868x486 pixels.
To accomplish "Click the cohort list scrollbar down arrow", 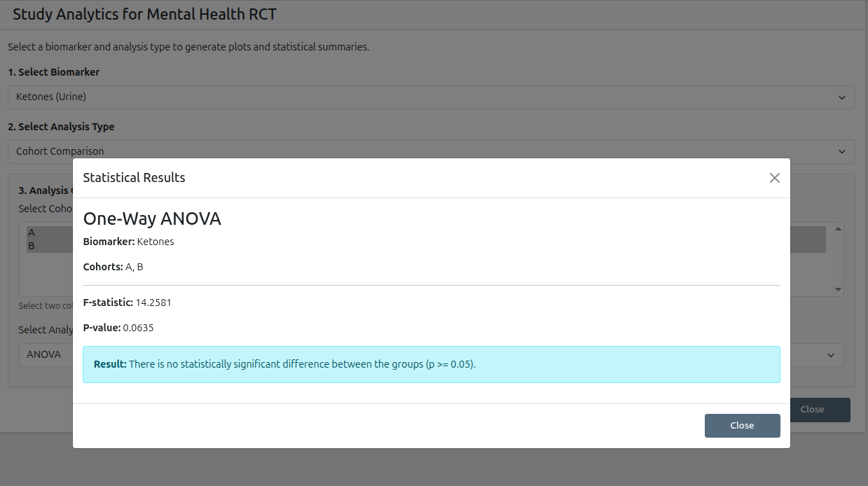I will pyautogui.click(x=838, y=289).
